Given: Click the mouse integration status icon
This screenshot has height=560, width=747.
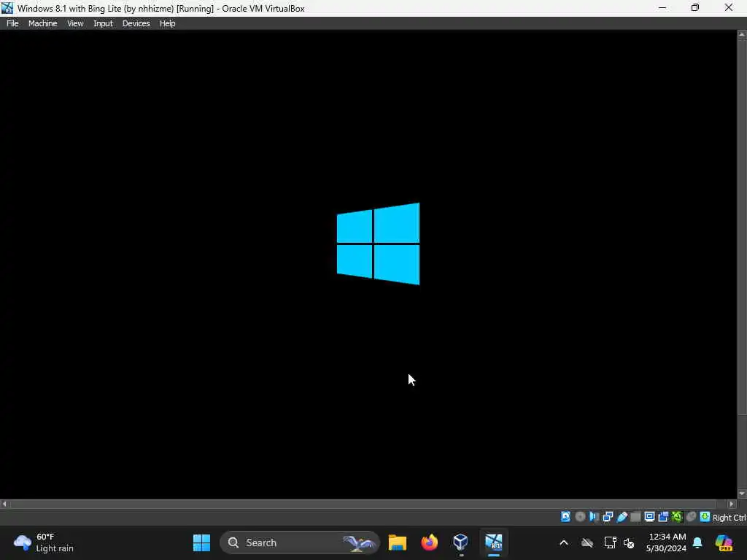Looking at the screenshot, I should pyautogui.click(x=692, y=517).
